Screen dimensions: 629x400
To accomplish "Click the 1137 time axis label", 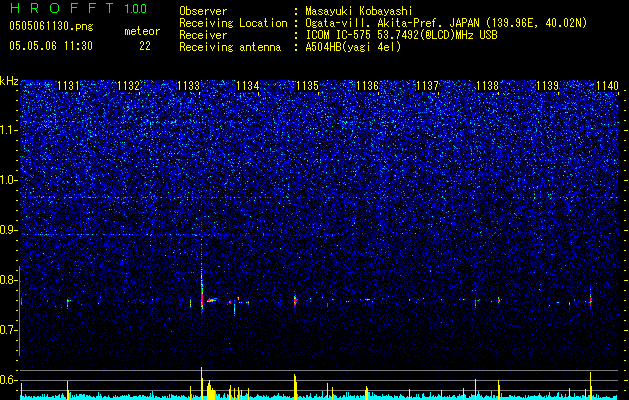I will (x=428, y=86).
